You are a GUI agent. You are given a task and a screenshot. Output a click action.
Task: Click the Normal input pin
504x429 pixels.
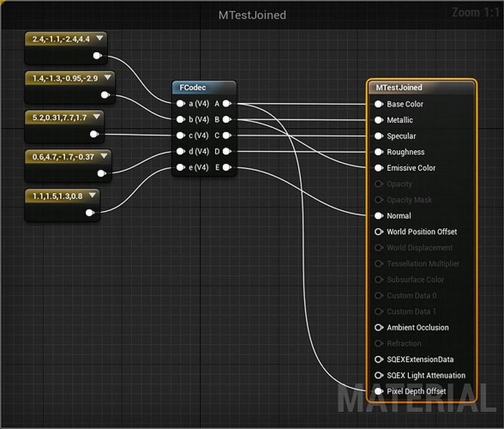click(379, 216)
